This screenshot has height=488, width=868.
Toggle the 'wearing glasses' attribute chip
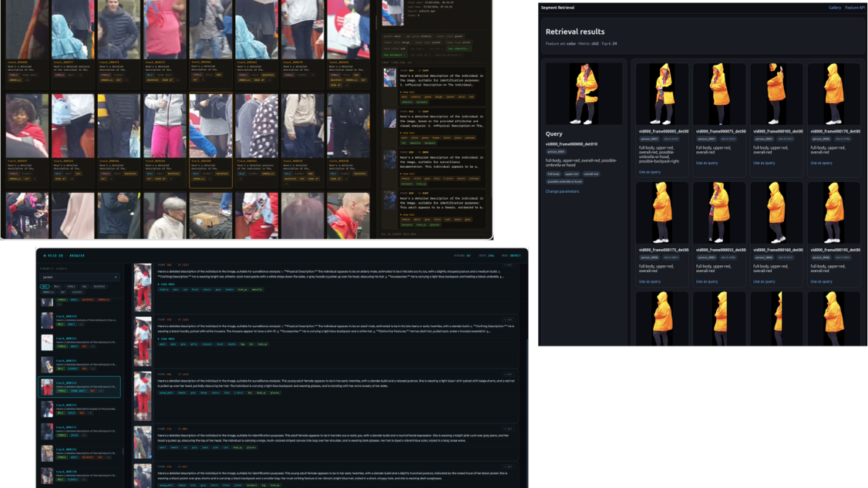[x=449, y=55]
